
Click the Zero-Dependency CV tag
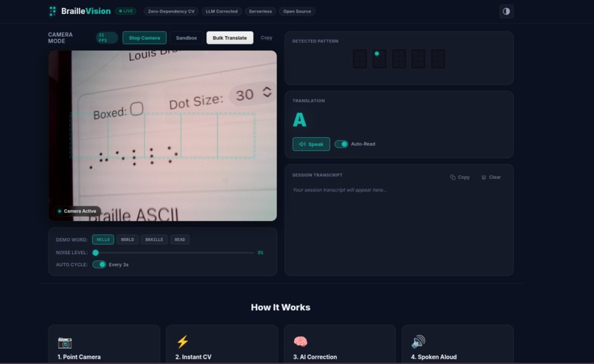coord(171,11)
